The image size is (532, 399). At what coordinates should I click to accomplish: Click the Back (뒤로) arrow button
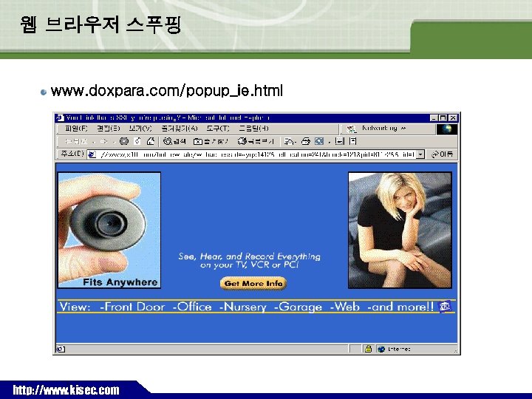click(75, 141)
